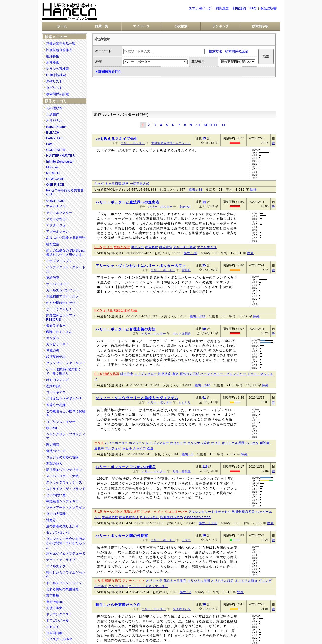Open the 並び替え sort dropdown
The height and width of the screenshot is (644, 322).
click(237, 62)
